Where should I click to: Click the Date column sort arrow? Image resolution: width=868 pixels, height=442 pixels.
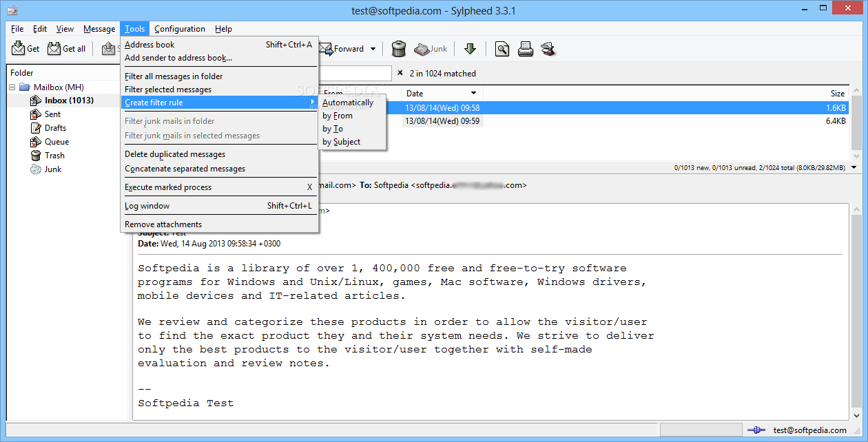pos(473,93)
